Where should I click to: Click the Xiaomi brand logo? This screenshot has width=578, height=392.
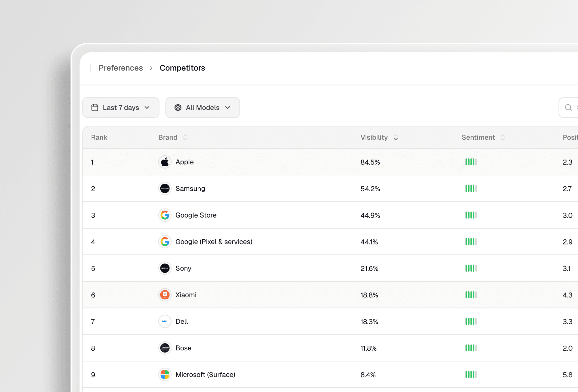pos(165,295)
